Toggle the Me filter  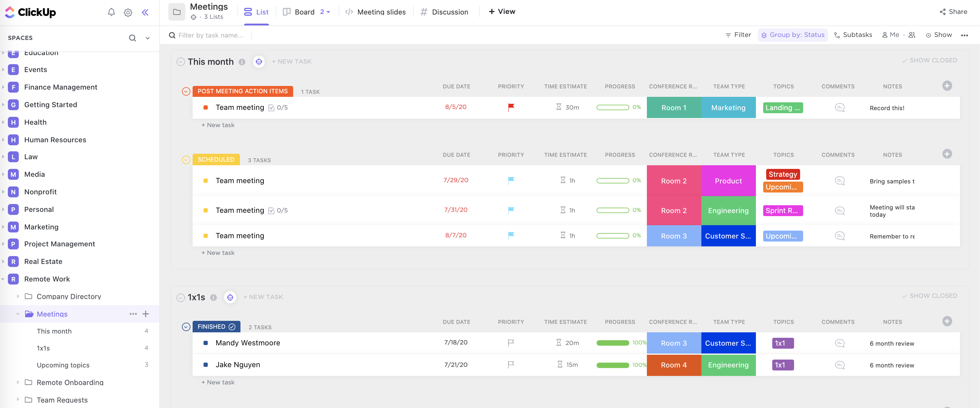891,35
